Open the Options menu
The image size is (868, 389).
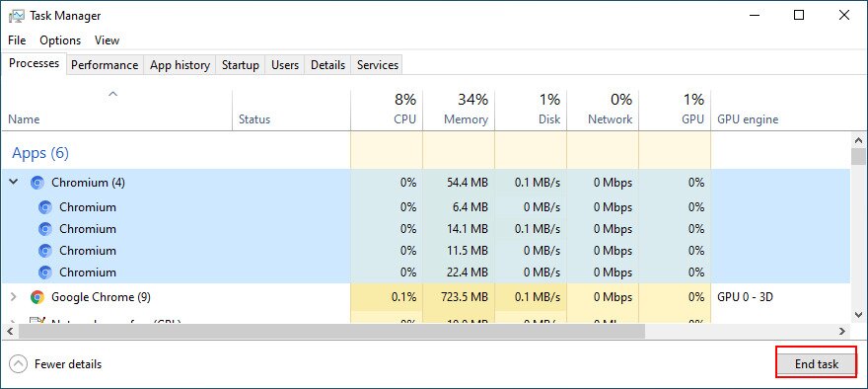coord(60,40)
